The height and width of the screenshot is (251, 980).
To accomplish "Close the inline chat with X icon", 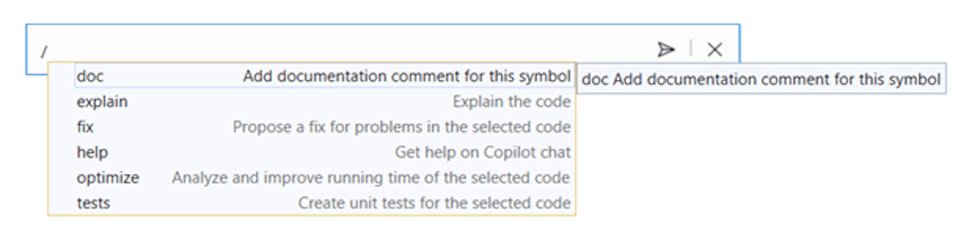I will pos(715,49).
